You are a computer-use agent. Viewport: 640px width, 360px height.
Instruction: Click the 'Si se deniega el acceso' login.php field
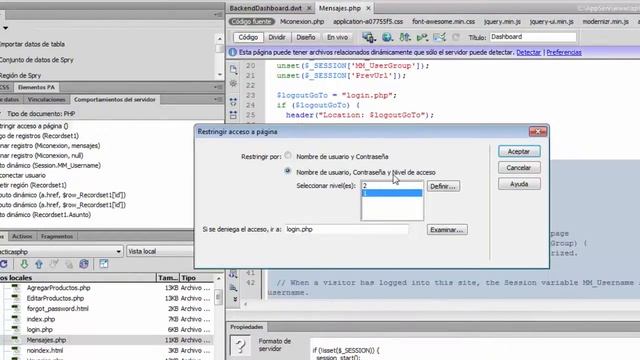346,229
